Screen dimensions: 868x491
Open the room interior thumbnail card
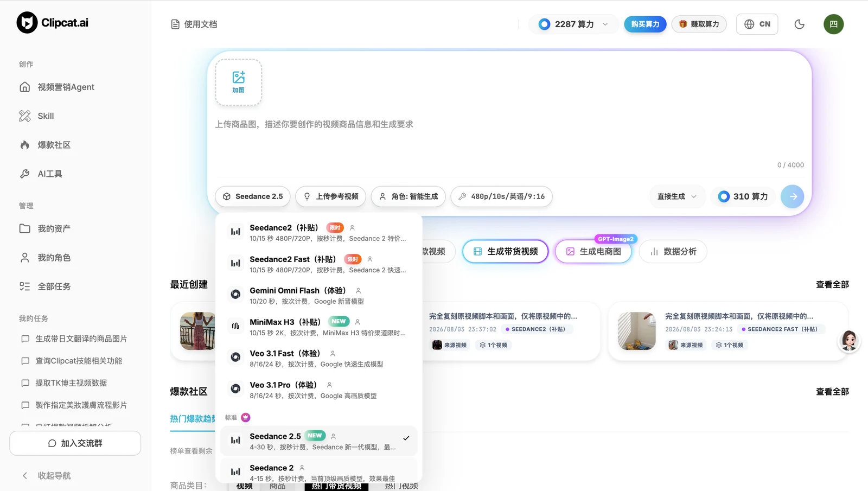click(x=636, y=331)
